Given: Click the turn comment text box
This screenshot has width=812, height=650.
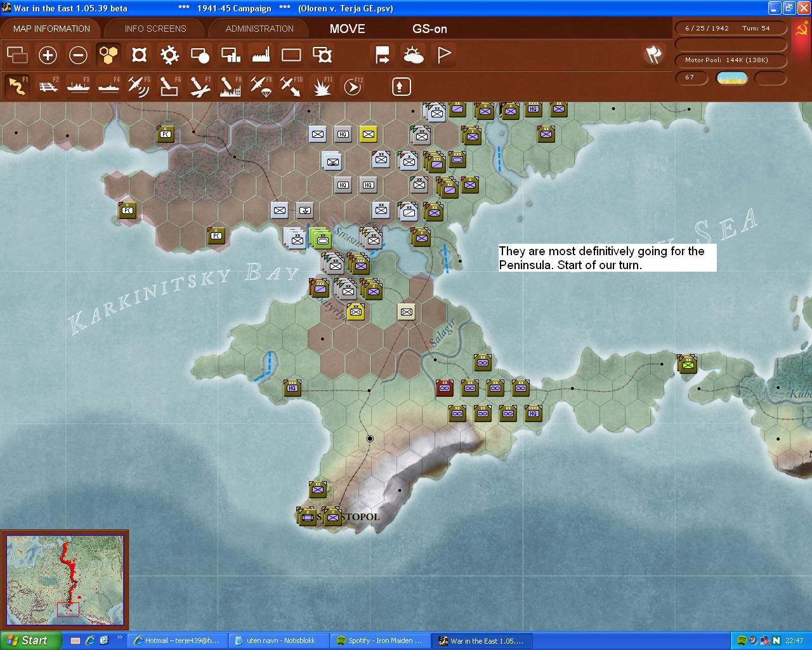Looking at the screenshot, I should tap(607, 258).
